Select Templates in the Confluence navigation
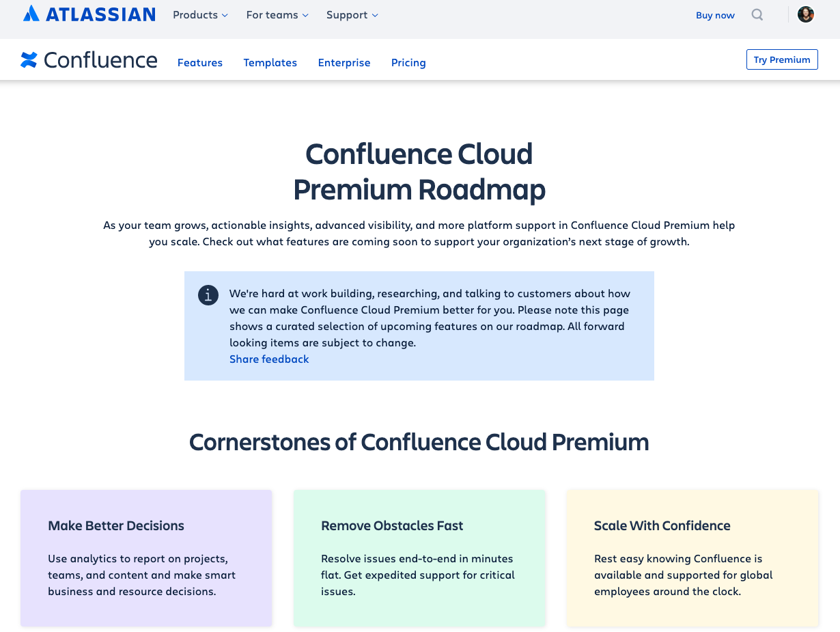Image resolution: width=840 pixels, height=632 pixels. 270,62
